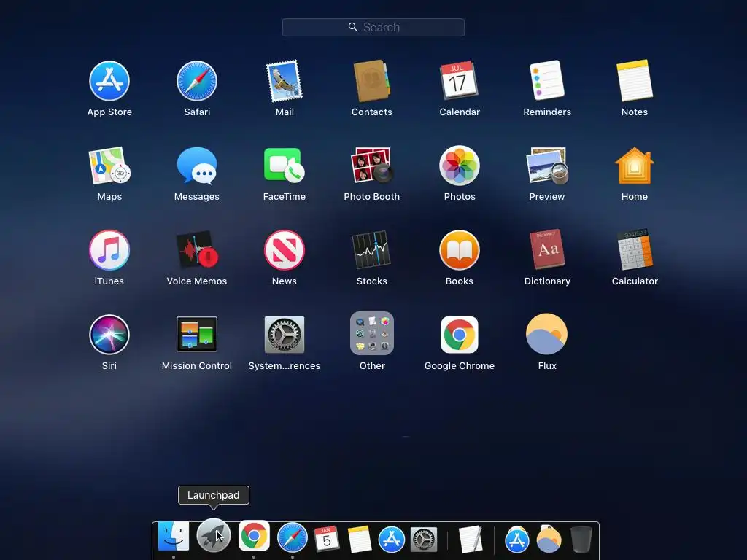747x560 pixels.
Task: Open the Dictionary app
Action: 547,250
